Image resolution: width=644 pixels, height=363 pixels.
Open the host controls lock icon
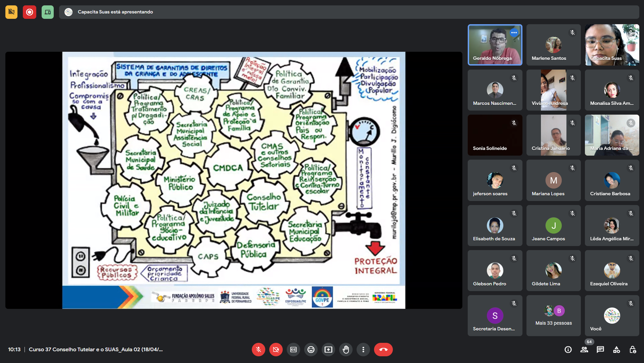(x=633, y=350)
